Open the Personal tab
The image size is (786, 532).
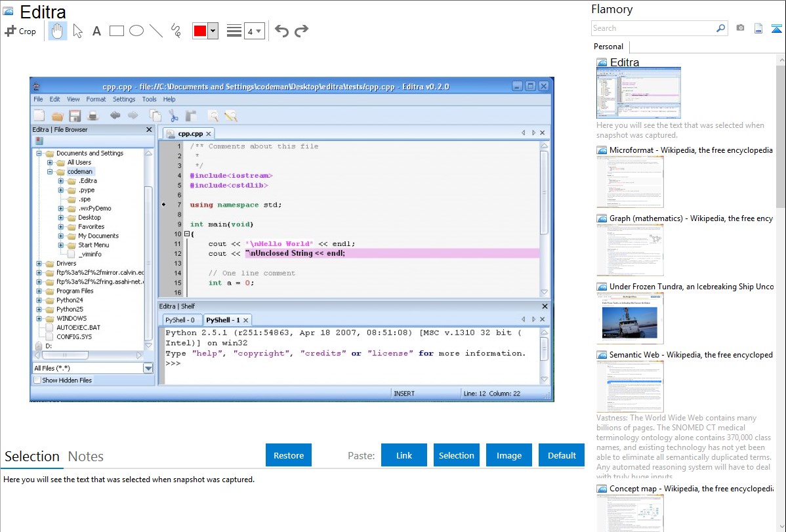coord(608,47)
